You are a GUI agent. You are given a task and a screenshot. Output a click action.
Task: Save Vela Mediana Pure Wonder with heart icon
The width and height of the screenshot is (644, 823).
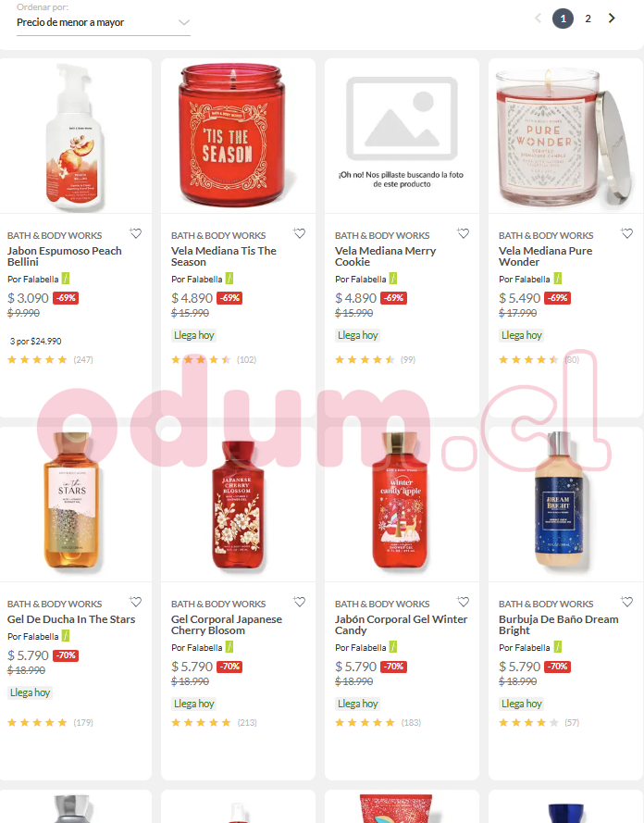pos(626,233)
